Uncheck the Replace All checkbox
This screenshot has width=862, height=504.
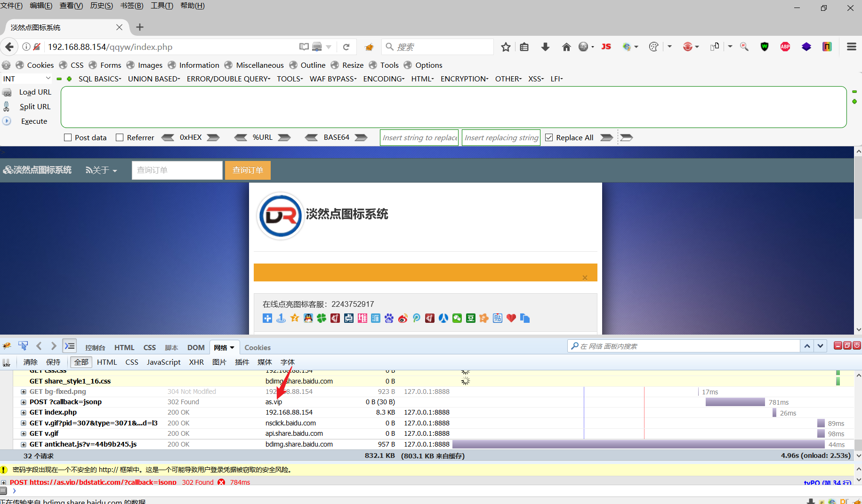(549, 137)
